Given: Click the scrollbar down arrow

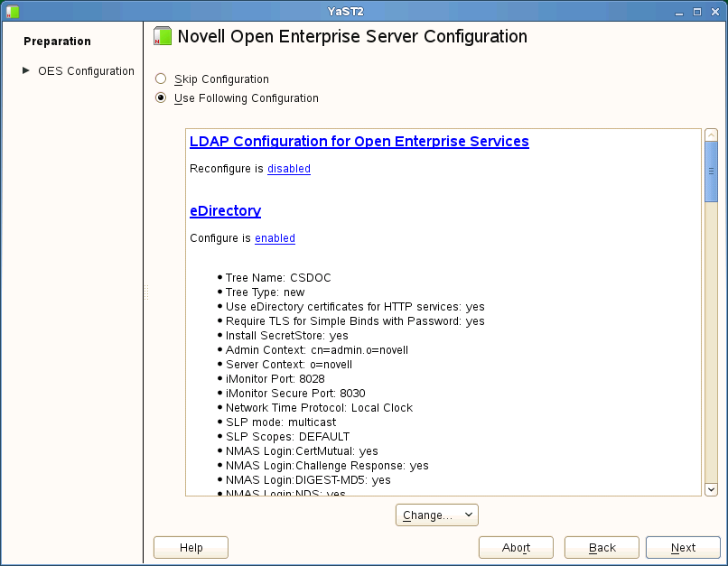Looking at the screenshot, I should click(711, 489).
